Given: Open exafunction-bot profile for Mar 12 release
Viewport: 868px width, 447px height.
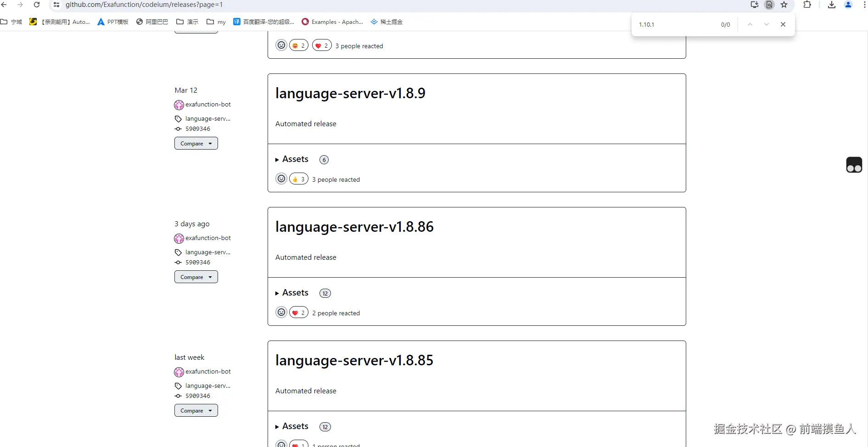Looking at the screenshot, I should [x=207, y=104].
